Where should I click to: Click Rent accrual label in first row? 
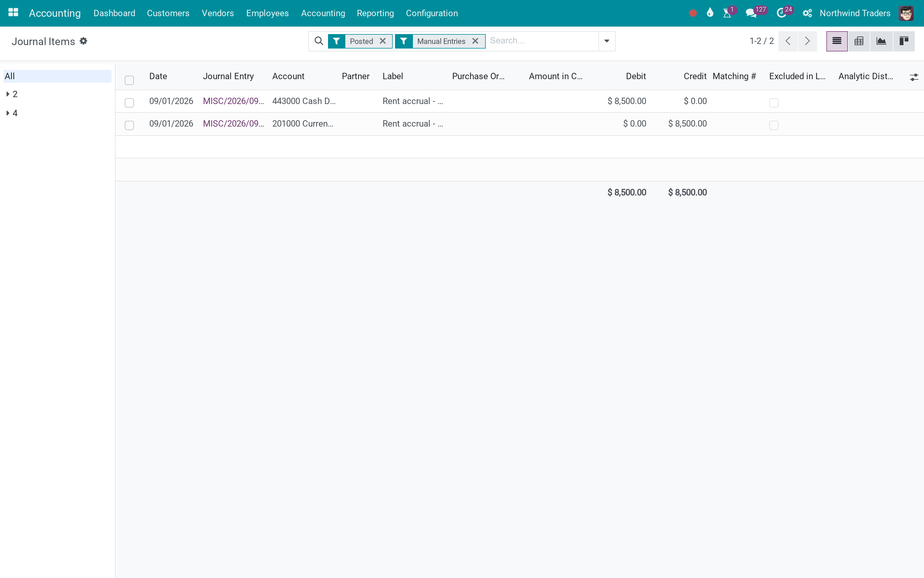[x=413, y=101]
